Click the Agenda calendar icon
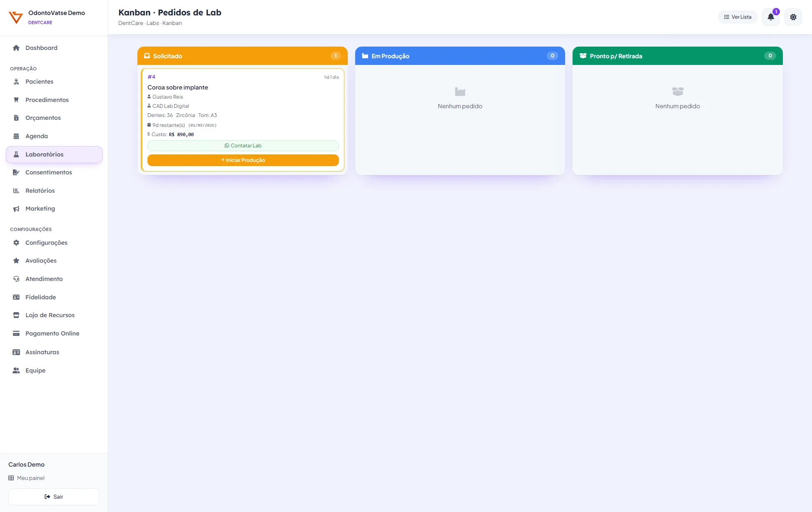This screenshot has height=512, width=812. pos(16,136)
